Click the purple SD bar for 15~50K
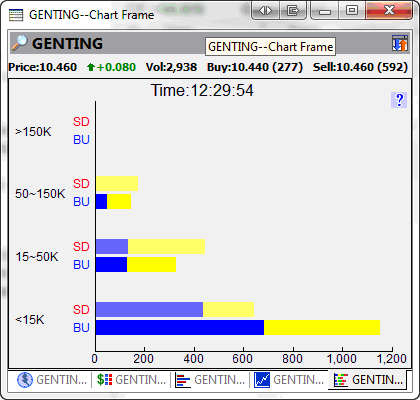The width and height of the screenshot is (420, 400). click(x=112, y=246)
